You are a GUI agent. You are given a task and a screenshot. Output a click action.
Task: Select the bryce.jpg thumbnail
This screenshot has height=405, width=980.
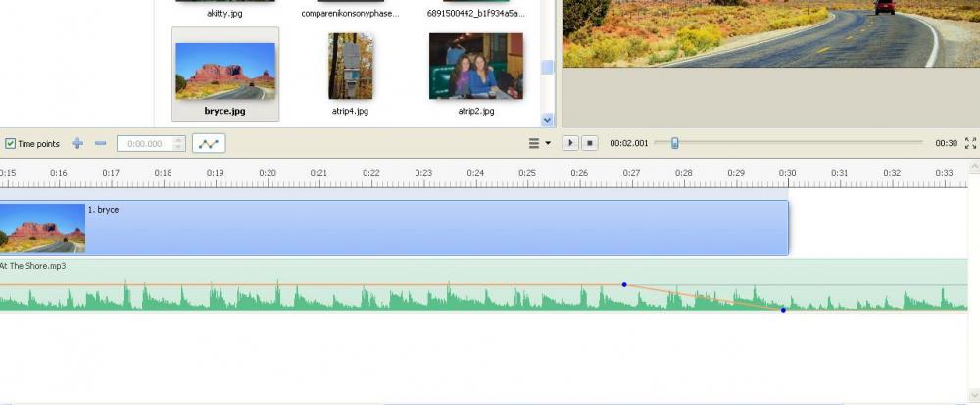pos(225,71)
